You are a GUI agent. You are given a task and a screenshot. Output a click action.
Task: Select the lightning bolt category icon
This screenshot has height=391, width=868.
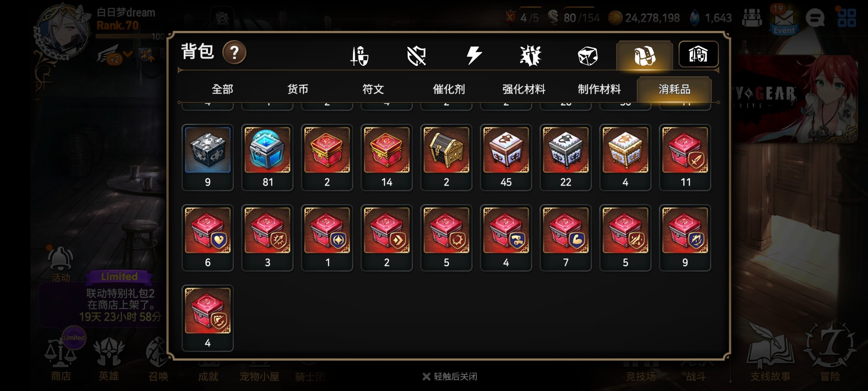(474, 55)
